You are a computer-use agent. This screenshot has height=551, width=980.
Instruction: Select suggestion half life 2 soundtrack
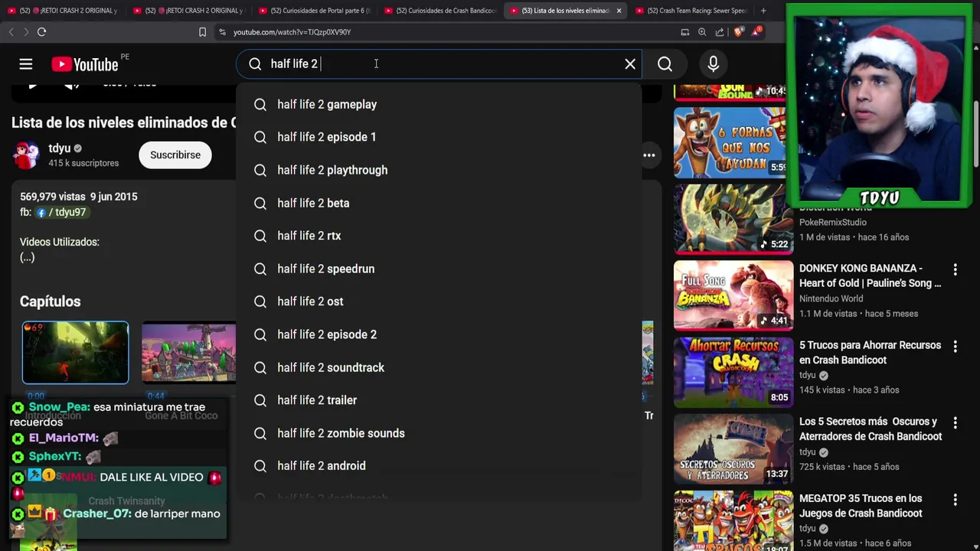pos(439,367)
